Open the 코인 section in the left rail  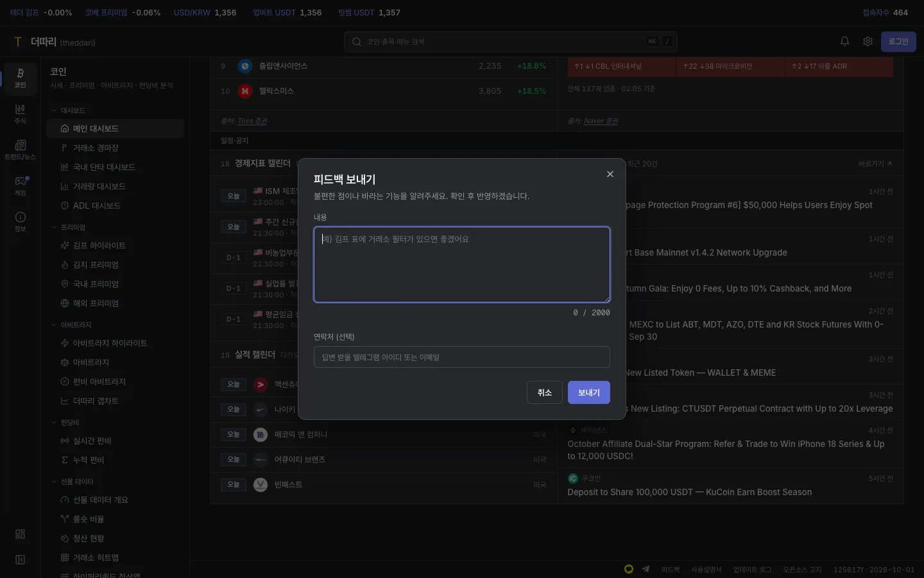pyautogui.click(x=21, y=78)
